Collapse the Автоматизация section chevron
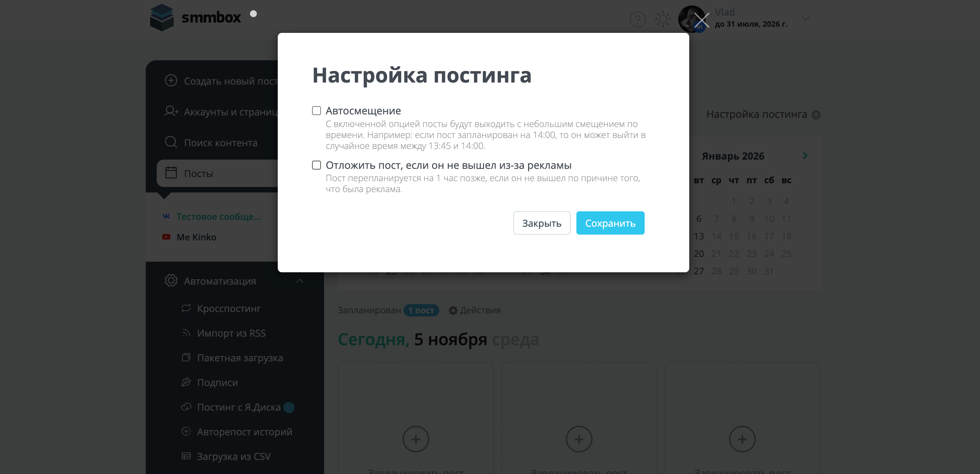Screen dimensions: 980x474 tap(299, 281)
